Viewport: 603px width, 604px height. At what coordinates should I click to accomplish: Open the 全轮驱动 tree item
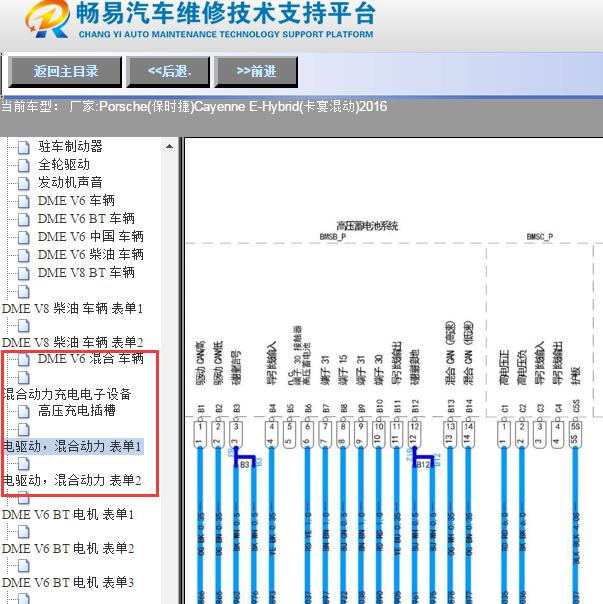click(x=64, y=164)
